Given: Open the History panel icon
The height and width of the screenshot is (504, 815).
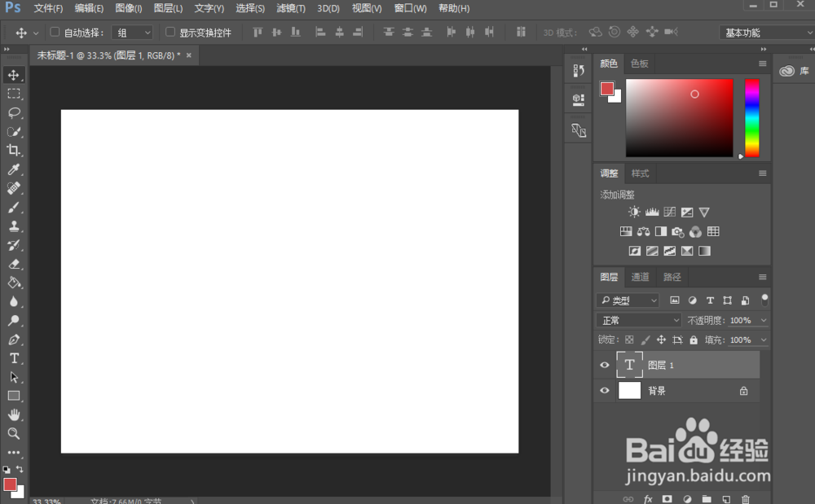Looking at the screenshot, I should [x=579, y=70].
